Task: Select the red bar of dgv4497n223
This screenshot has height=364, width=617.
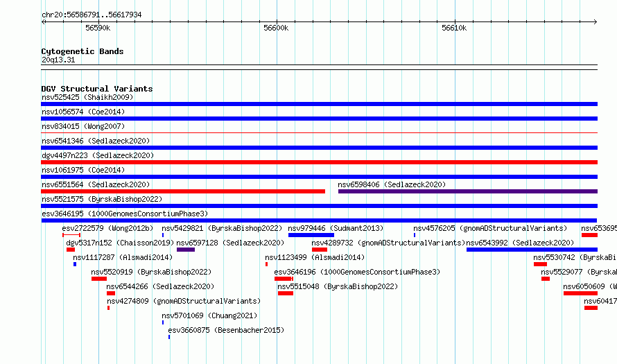Action: pyautogui.click(x=319, y=162)
